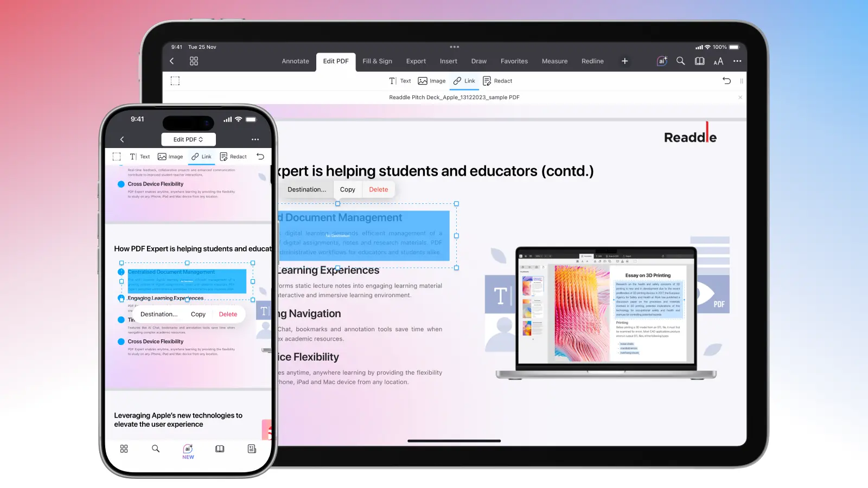Click the iPad page thumbnails grid icon

tap(194, 61)
